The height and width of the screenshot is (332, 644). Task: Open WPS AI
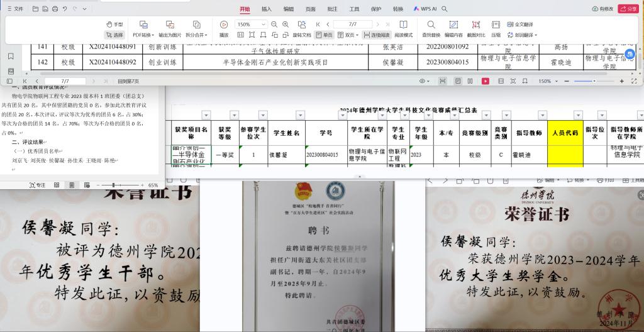pos(425,9)
